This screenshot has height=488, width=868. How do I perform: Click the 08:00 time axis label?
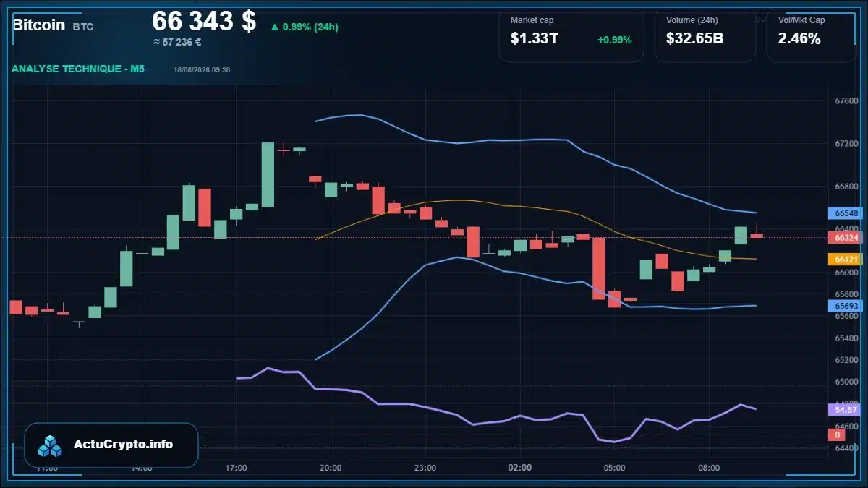click(709, 468)
